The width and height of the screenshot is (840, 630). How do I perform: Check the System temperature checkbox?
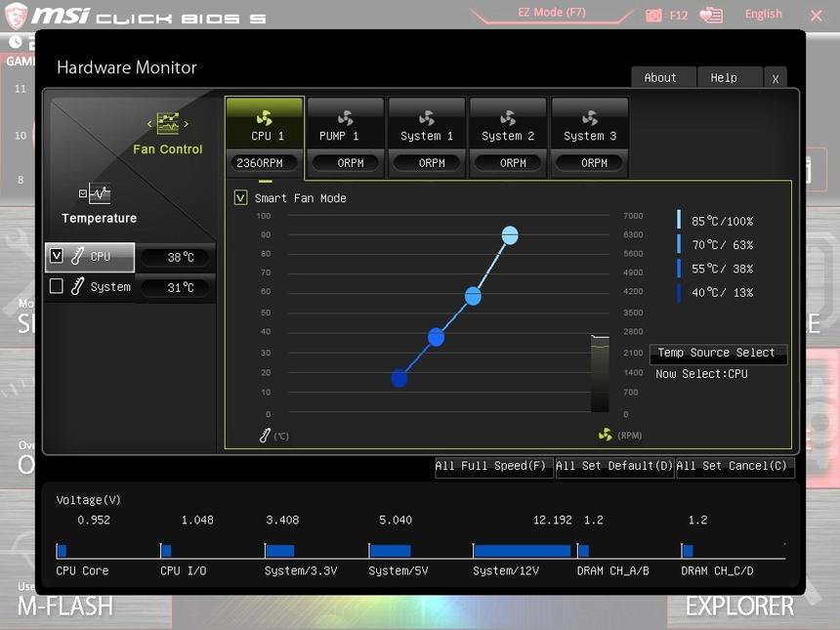point(57,285)
